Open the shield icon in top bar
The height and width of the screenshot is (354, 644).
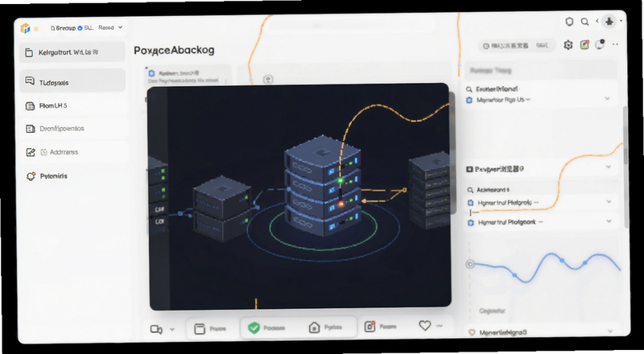click(x=569, y=22)
